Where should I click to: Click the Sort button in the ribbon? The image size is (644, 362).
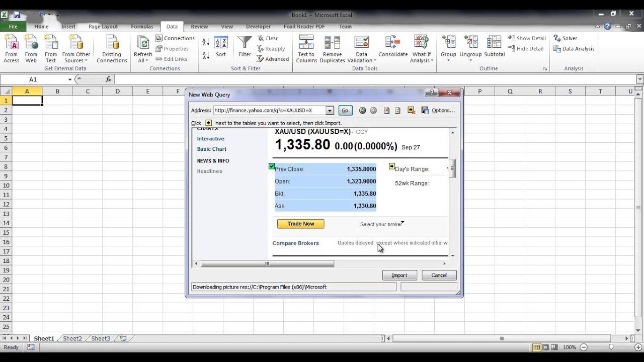(221, 47)
